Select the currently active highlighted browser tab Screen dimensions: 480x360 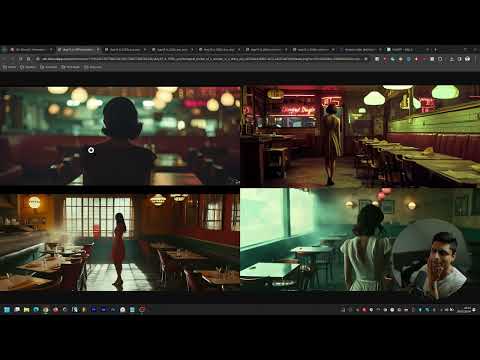point(78,49)
